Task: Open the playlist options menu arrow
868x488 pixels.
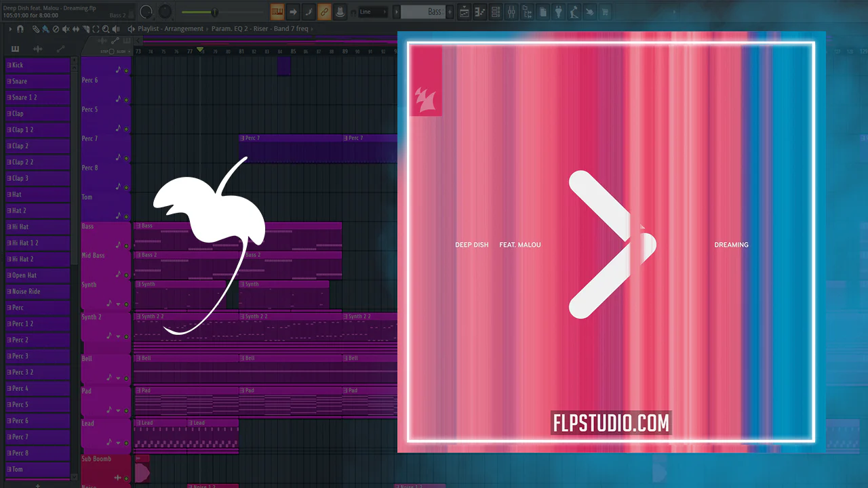Action: click(9, 29)
